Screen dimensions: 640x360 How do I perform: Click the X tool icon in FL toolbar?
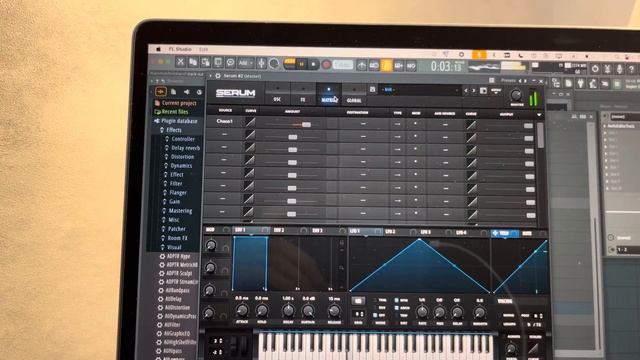coord(180,62)
